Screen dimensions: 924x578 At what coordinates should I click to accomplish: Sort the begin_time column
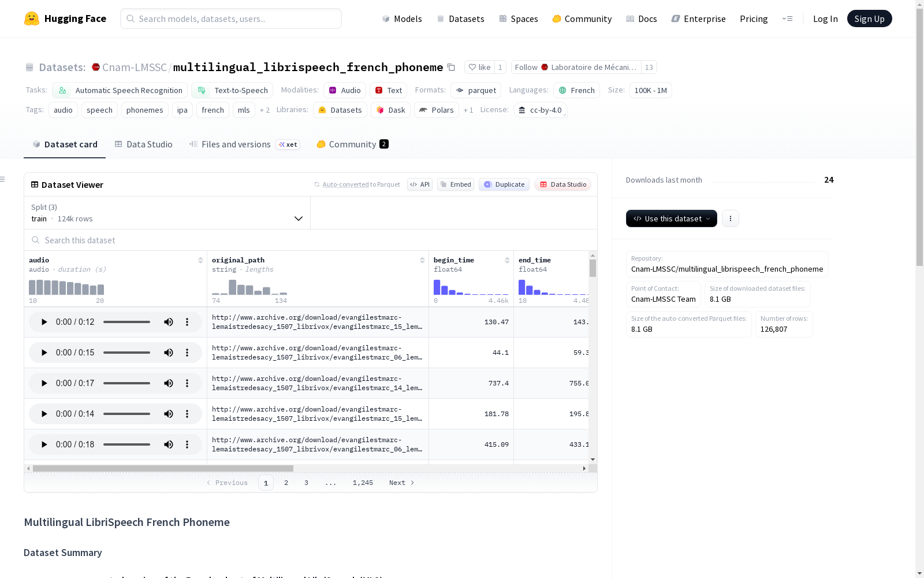[x=507, y=260]
